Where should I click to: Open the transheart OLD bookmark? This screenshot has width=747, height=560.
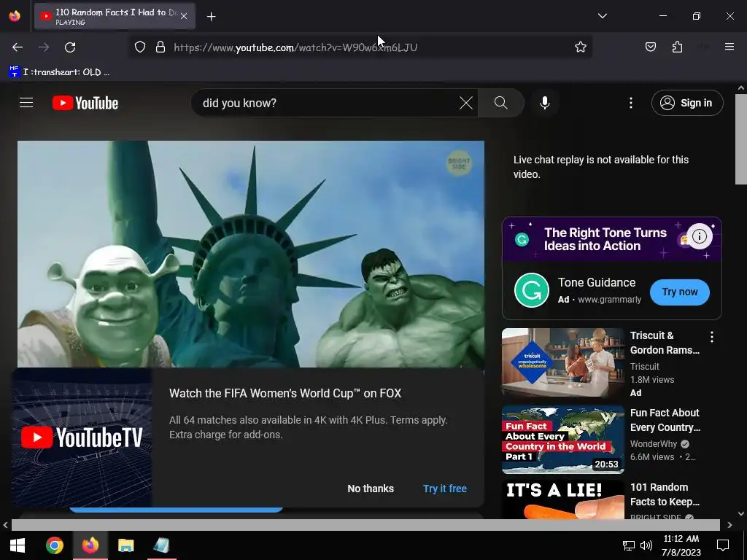pos(60,72)
